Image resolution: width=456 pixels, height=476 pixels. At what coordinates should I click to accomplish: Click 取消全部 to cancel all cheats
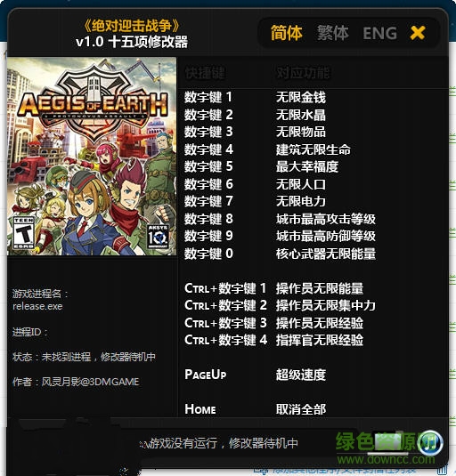click(x=301, y=409)
